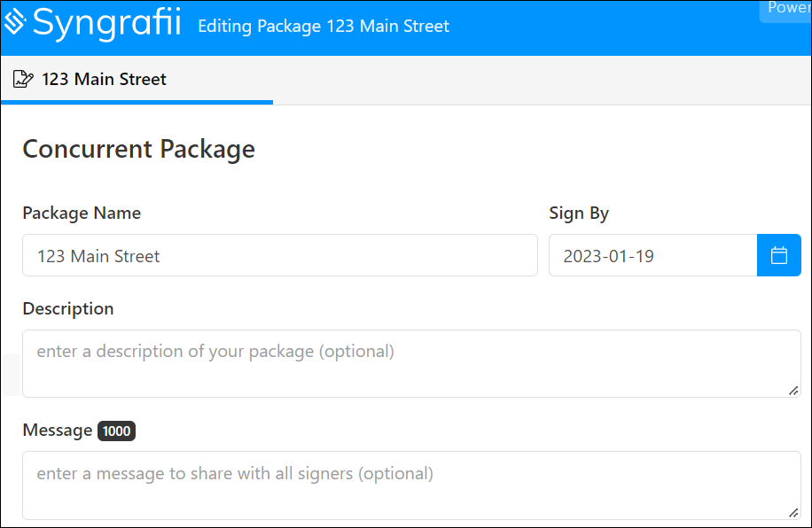Click the Concurrent Package heading
The height and width of the screenshot is (528, 812).
coord(138,149)
